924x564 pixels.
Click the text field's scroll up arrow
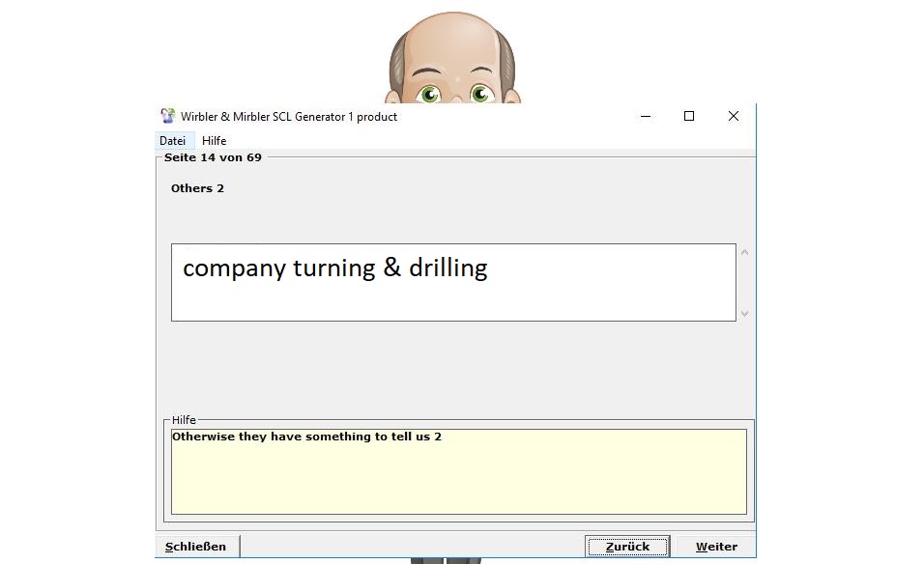(x=744, y=253)
